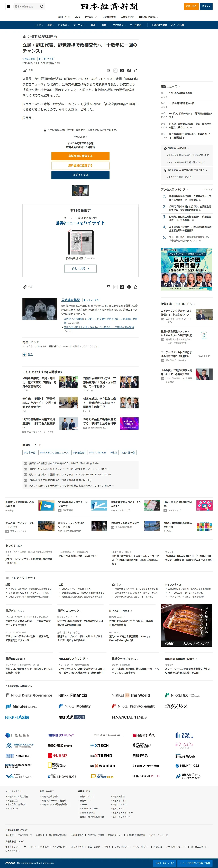Open the テレ東BIZ logo link
This screenshot has width=218, height=868.
57,756
